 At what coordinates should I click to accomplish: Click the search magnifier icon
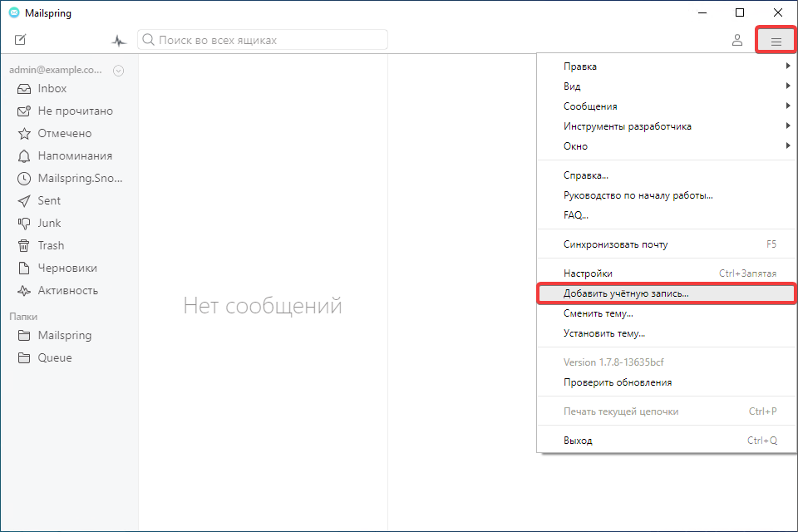pyautogui.click(x=148, y=40)
